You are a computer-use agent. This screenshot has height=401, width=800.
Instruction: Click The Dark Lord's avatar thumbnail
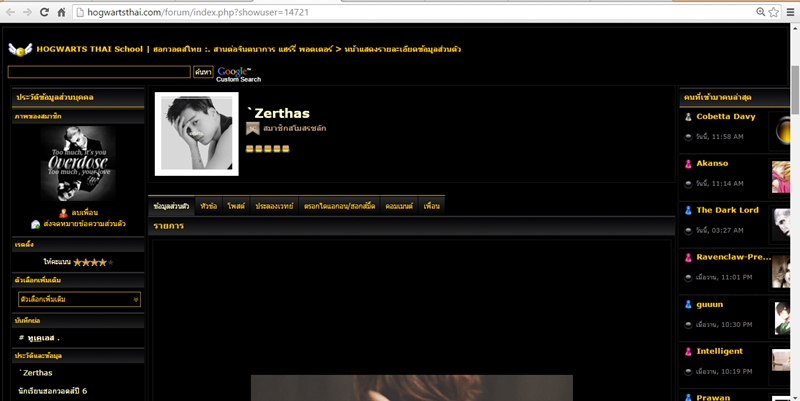[781, 223]
